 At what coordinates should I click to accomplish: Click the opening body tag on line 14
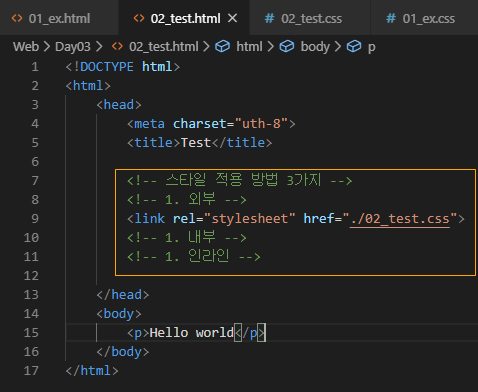tap(119, 314)
